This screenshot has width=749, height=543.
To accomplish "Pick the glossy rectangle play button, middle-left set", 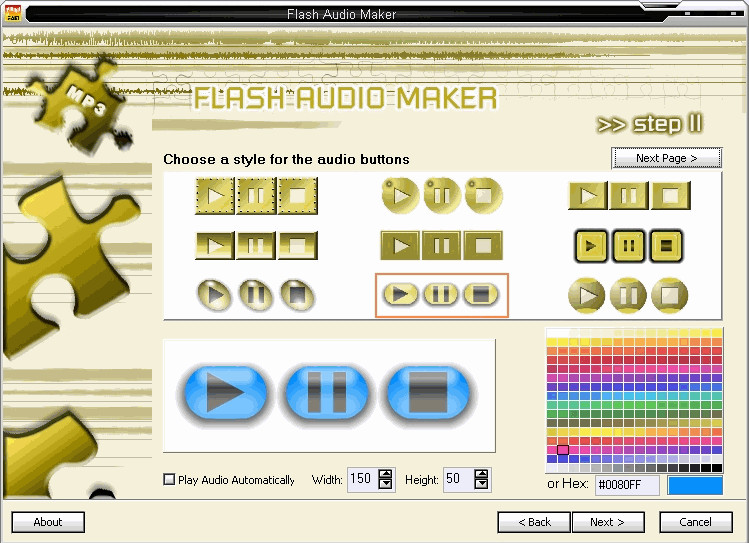I will click(x=215, y=245).
